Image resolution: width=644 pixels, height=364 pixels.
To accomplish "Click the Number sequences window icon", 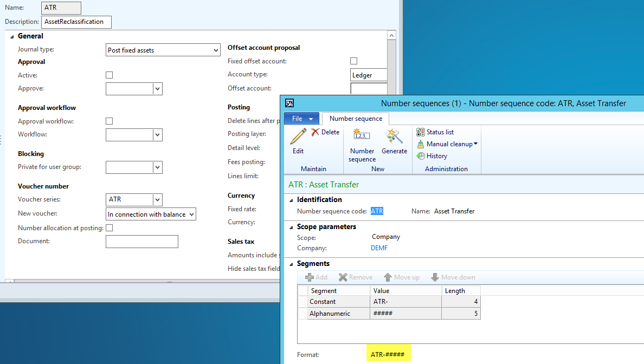I will pos(290,103).
